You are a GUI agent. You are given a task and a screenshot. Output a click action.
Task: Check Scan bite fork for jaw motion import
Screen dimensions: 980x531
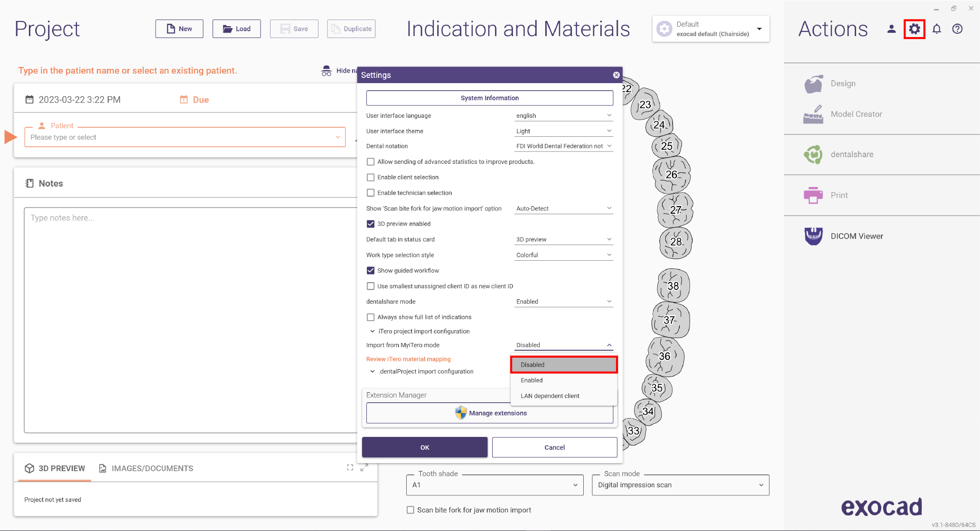411,510
